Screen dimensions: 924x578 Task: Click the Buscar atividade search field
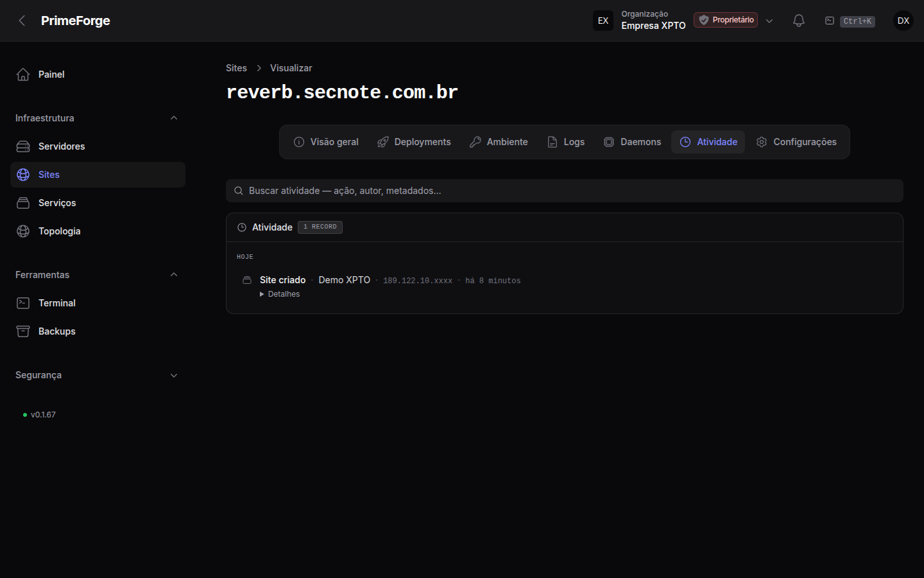565,191
